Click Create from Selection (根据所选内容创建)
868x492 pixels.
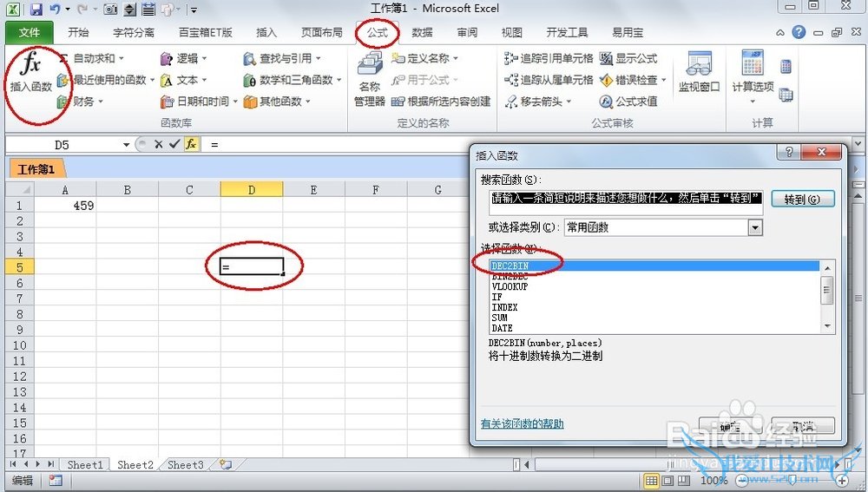tap(441, 102)
